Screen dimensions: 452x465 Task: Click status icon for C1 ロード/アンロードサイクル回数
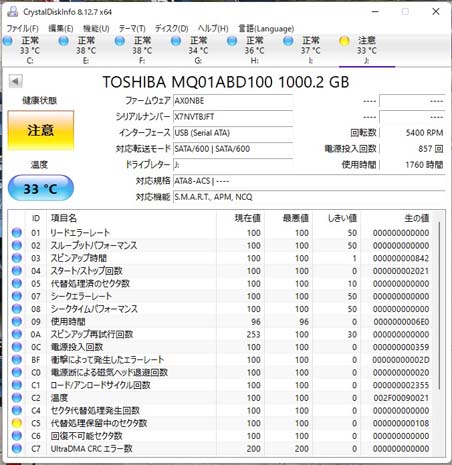(17, 385)
